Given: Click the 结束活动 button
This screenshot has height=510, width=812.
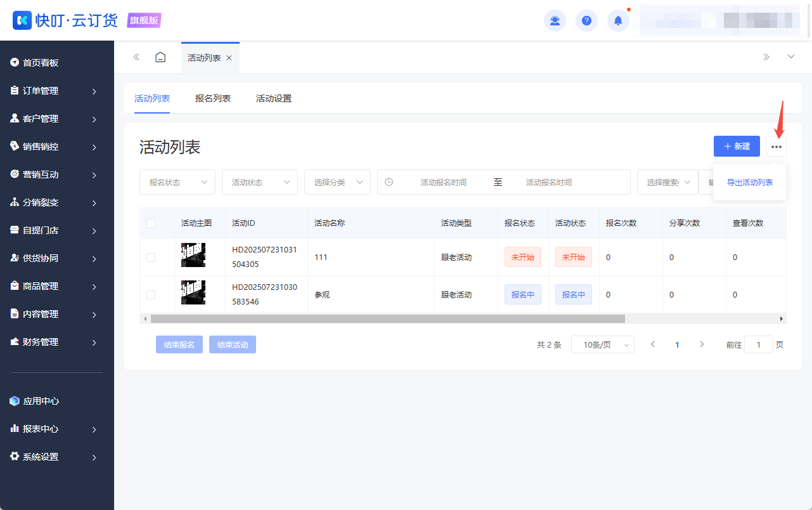Looking at the screenshot, I should click(x=233, y=344).
